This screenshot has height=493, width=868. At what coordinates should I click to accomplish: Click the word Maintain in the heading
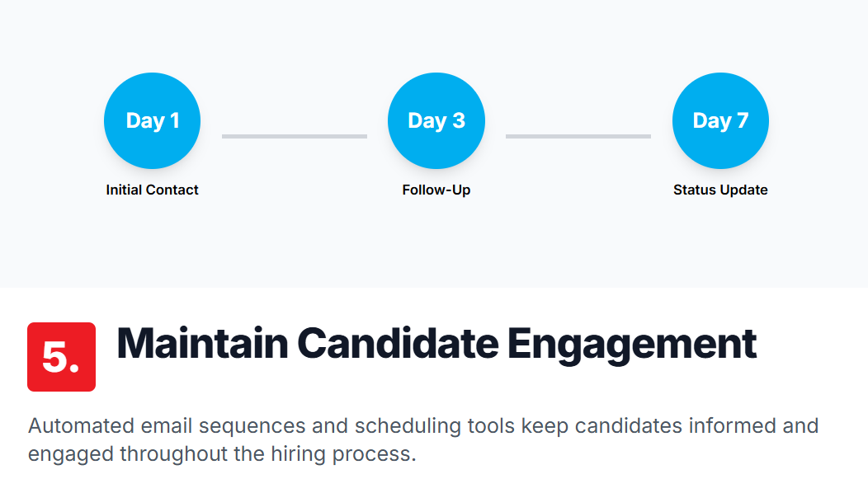click(203, 343)
